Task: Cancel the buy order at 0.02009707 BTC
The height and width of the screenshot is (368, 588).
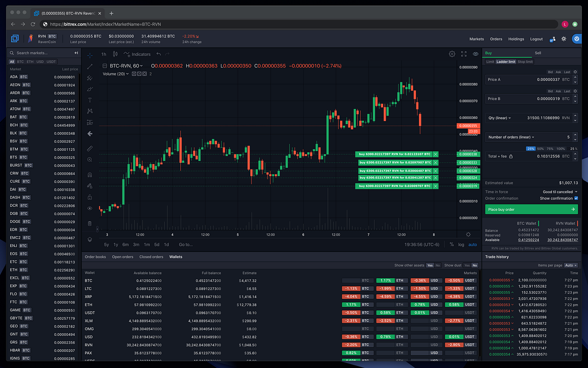Action: [436, 186]
